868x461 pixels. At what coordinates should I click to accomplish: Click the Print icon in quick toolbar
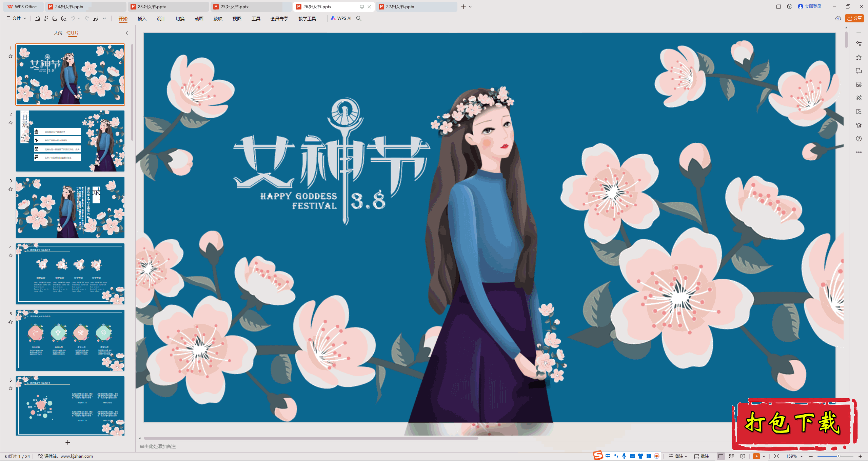(55, 18)
